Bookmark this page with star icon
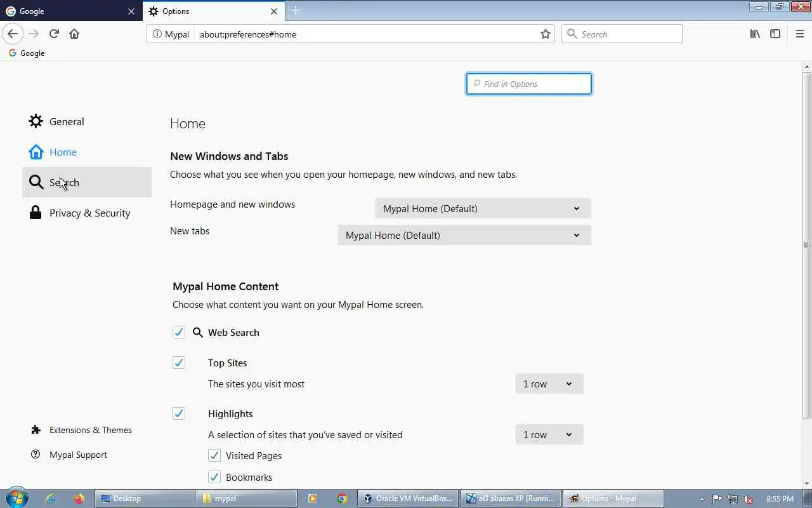 click(x=546, y=34)
